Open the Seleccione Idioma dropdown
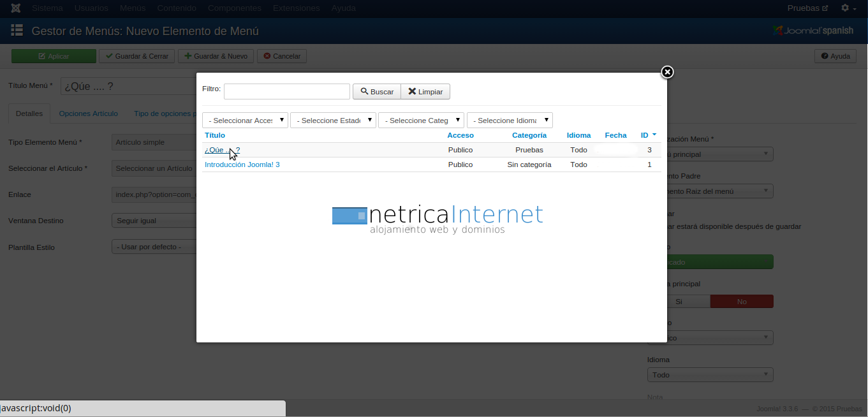 (510, 121)
